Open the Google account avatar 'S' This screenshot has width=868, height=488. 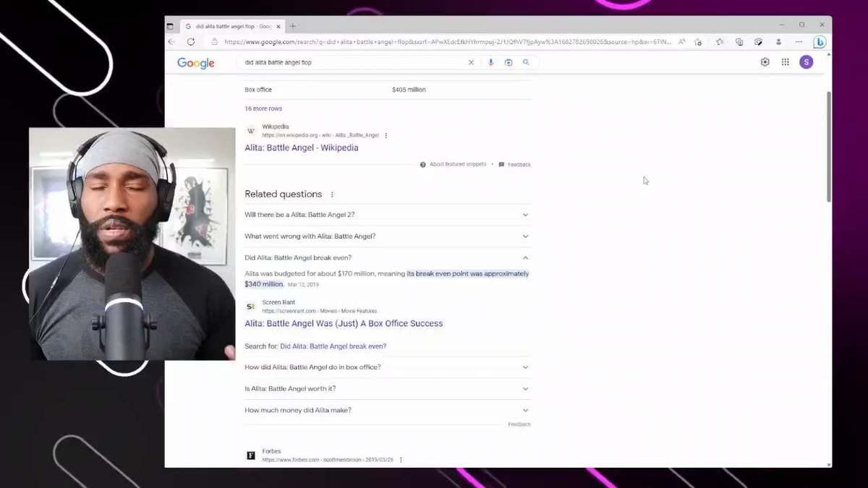point(806,62)
